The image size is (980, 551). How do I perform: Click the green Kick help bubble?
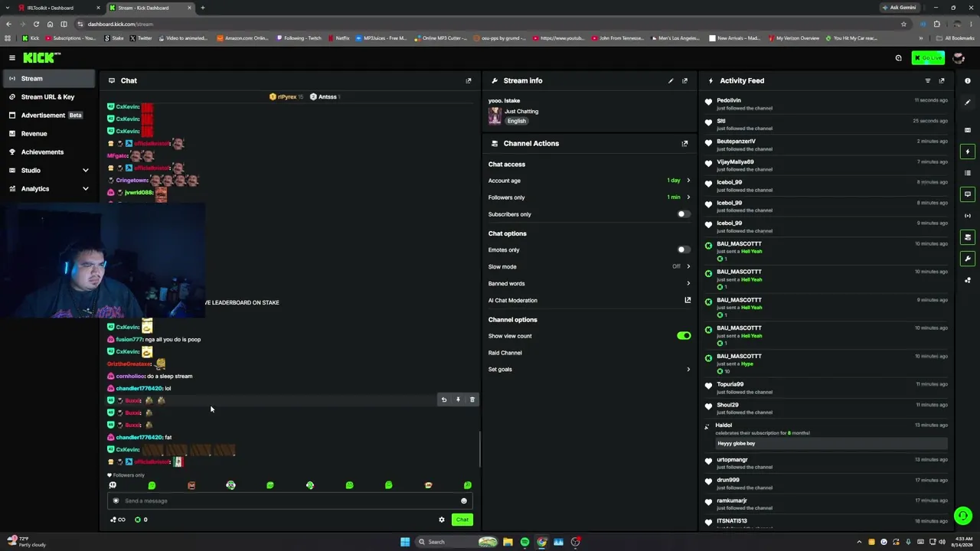(x=963, y=516)
